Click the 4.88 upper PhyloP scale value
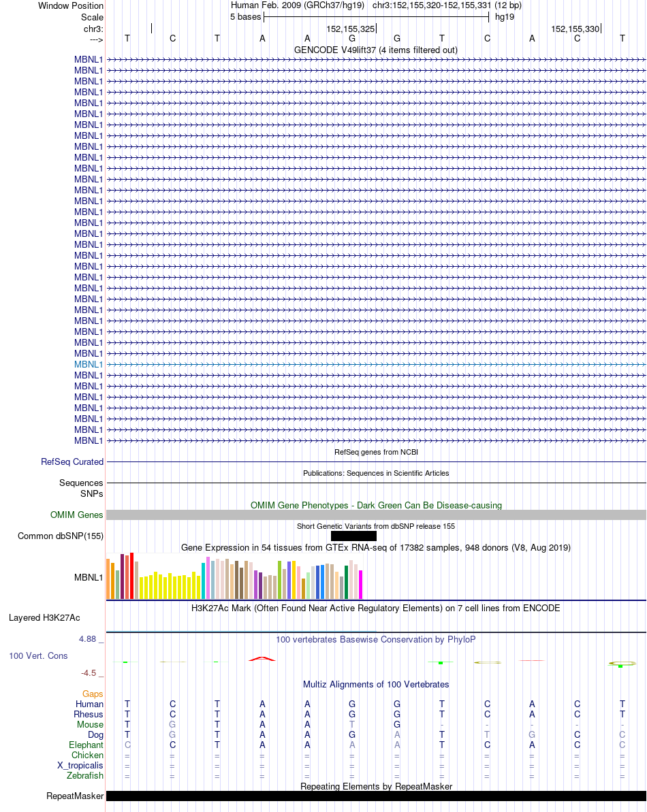The image size is (647, 812). 88,639
